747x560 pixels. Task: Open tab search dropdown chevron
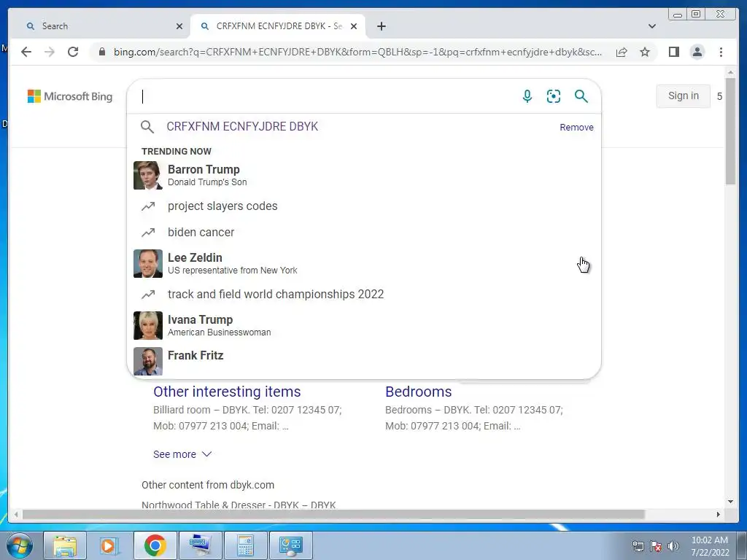pos(651,26)
